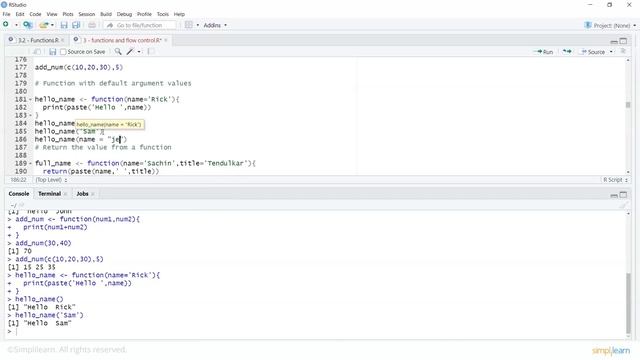This screenshot has width=640, height=360.
Task: Click the console vertical scrollbar thumb
Action: pos(628,303)
